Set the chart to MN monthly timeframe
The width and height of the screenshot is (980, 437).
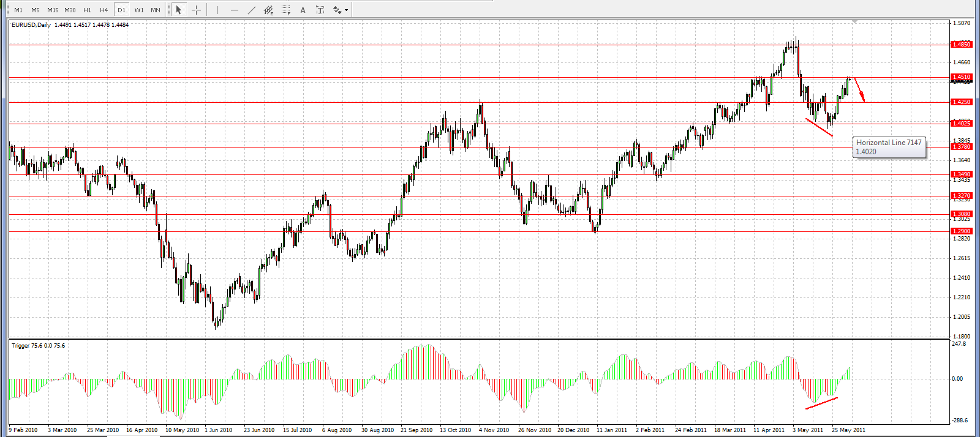(x=156, y=10)
